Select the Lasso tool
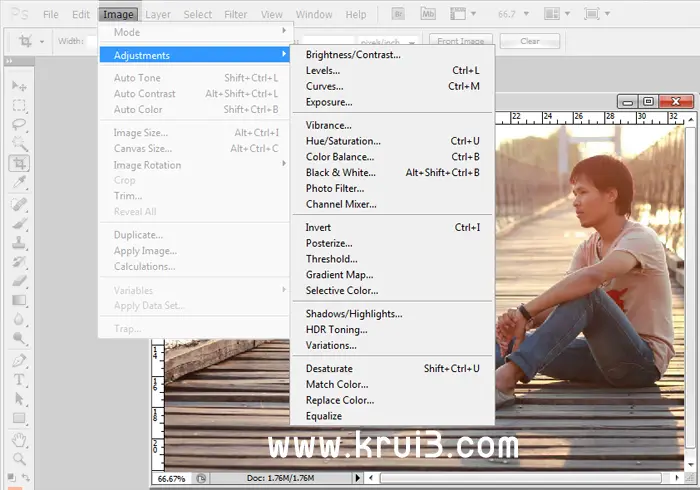Viewport: 700px width, 490px height. point(19,125)
